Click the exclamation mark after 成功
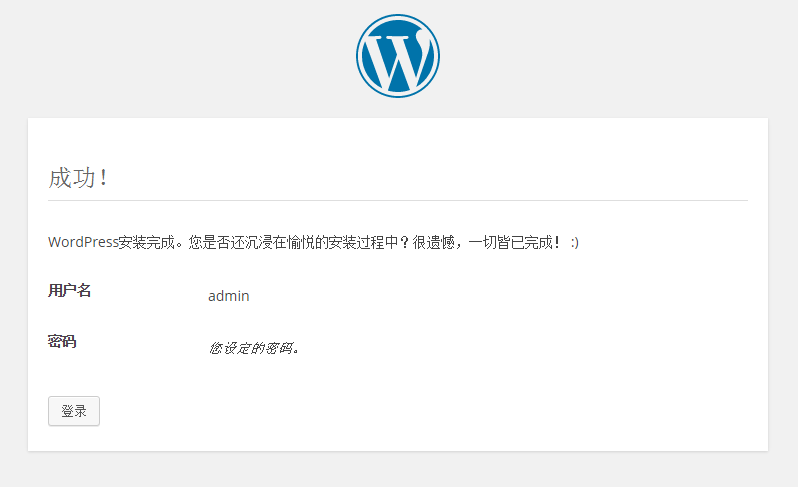The width and height of the screenshot is (798, 487). pyautogui.click(x=104, y=178)
